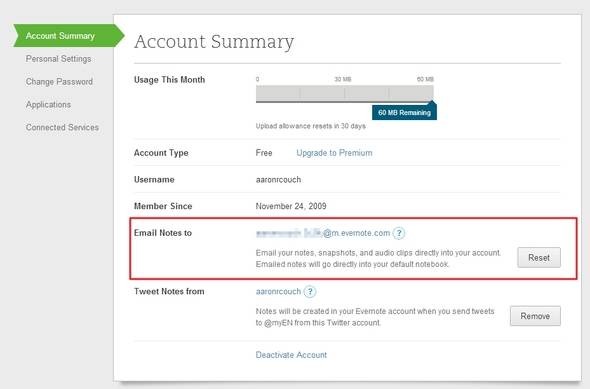Open the aaronrcouch Twitter link
Screen dimensions: 590x389
[278, 292]
